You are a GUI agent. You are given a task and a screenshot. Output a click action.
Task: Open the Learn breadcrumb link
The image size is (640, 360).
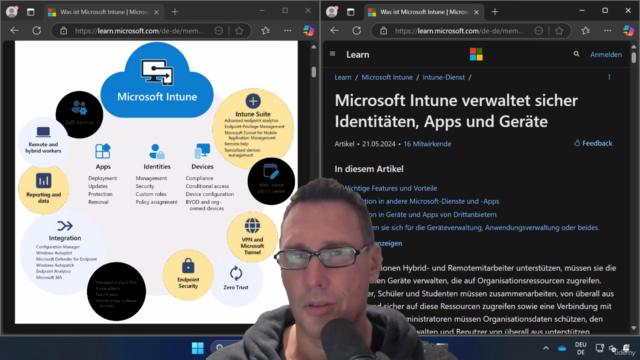click(x=343, y=77)
